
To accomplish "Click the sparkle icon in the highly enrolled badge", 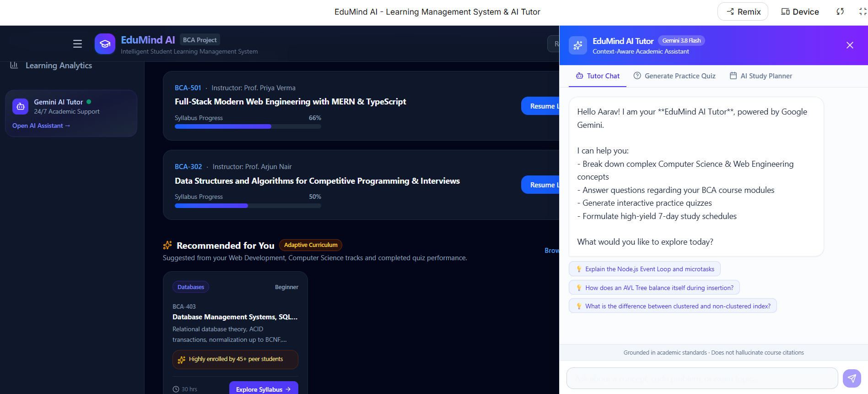I will click(x=182, y=360).
